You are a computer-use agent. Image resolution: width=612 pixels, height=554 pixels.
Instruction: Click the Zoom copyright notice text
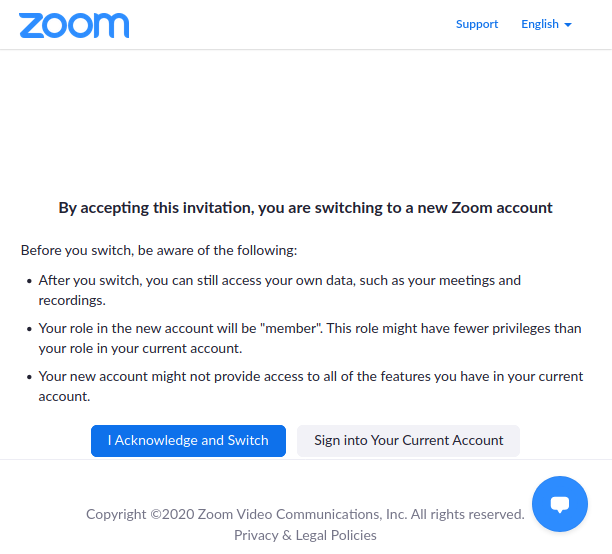(305, 514)
